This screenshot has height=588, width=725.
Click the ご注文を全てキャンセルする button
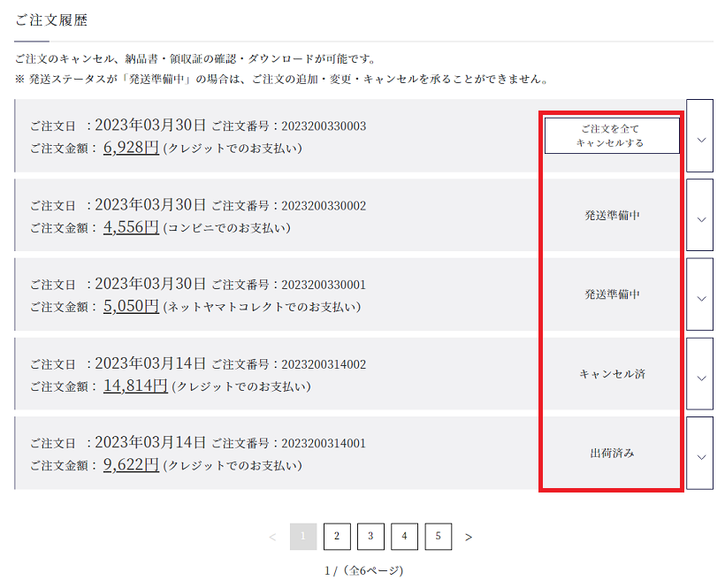[x=612, y=135]
